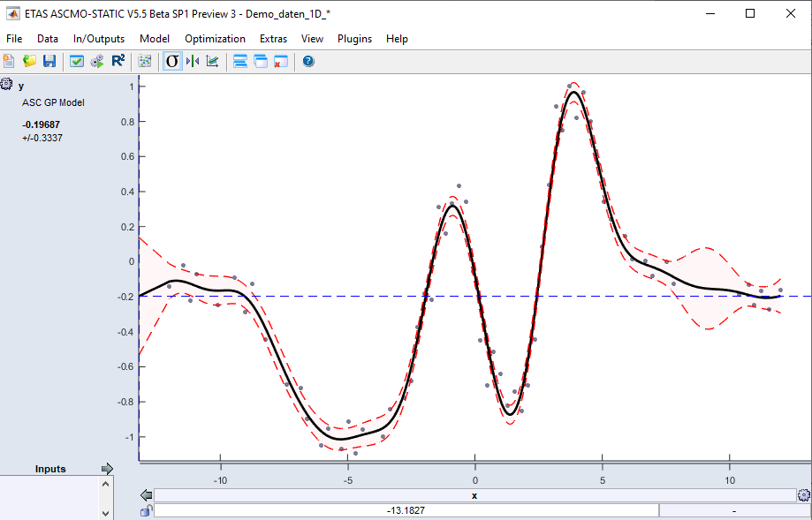Click the predicted value -0.19687
This screenshot has height=520, width=812.
pos(41,124)
